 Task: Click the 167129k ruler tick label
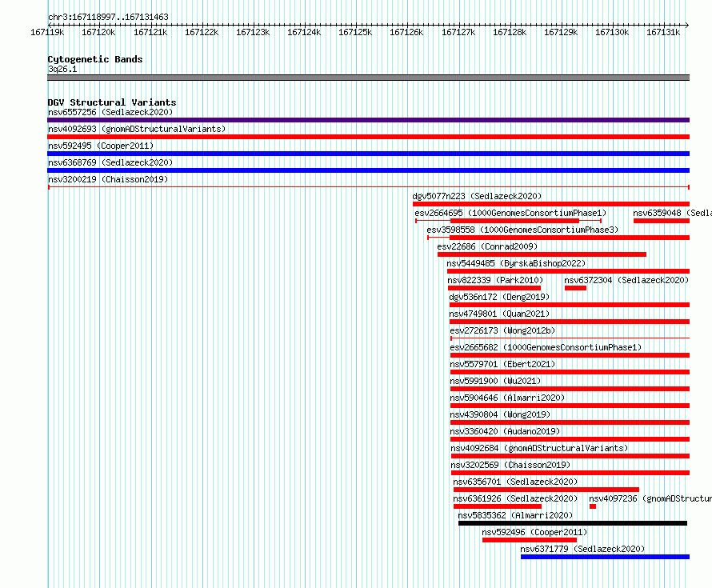pyautogui.click(x=561, y=32)
